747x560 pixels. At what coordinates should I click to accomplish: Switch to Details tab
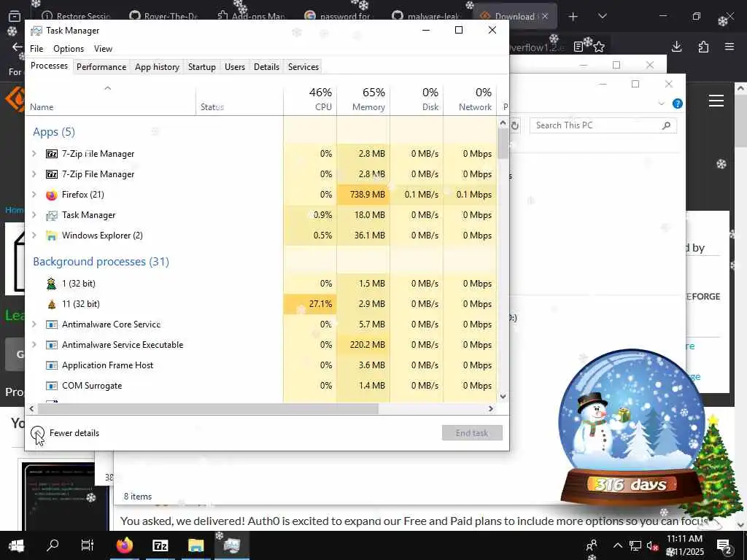point(266,67)
